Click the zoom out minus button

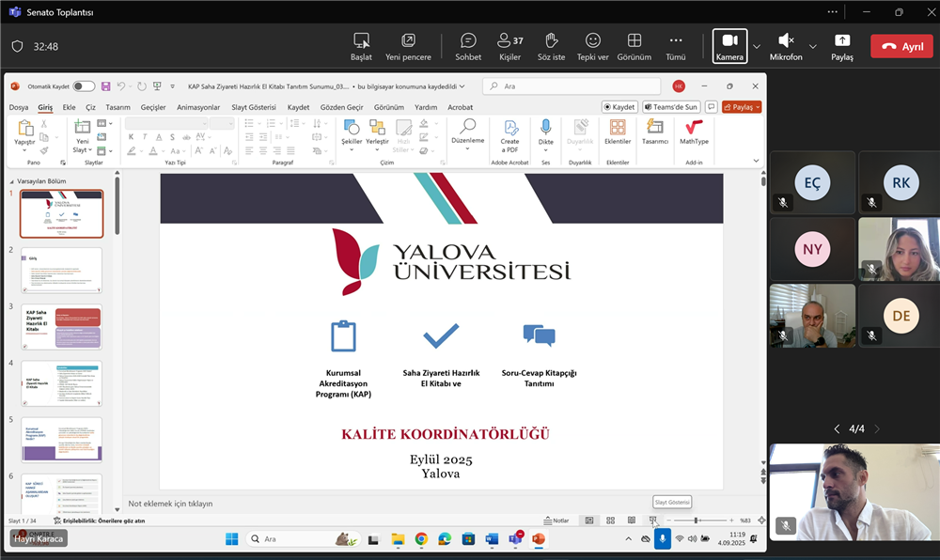[x=669, y=521]
